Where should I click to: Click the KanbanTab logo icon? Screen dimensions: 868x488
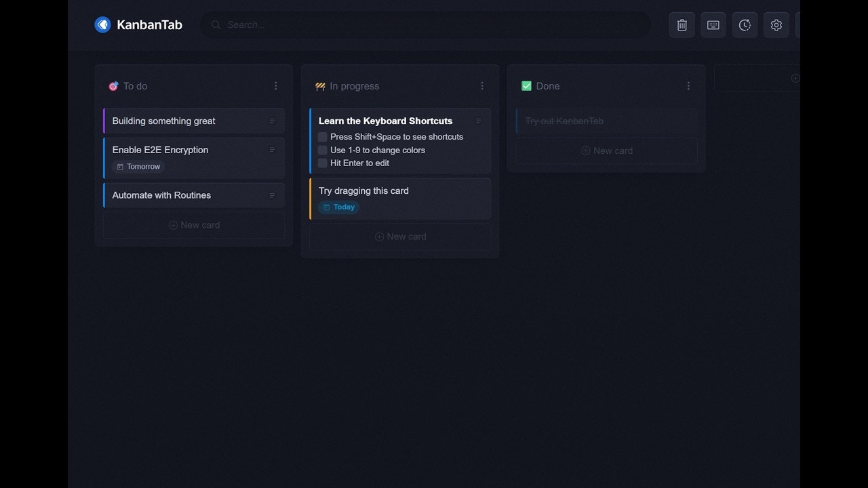[x=102, y=25]
